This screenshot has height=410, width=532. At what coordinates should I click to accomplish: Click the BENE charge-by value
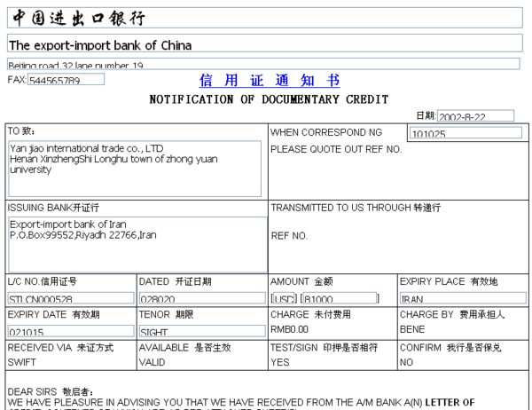(411, 327)
